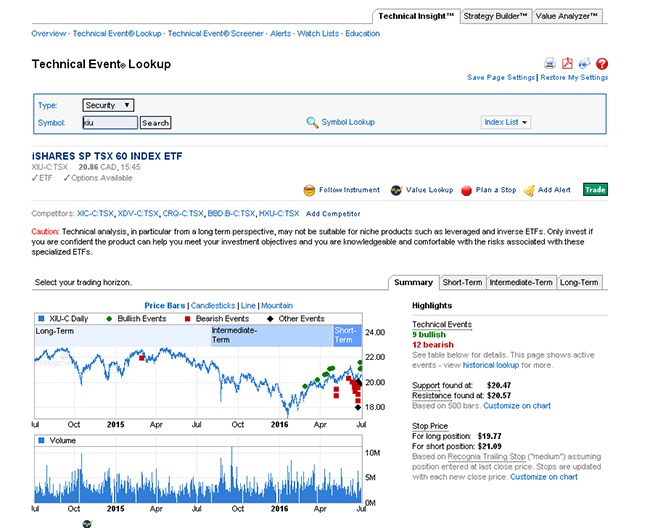The height and width of the screenshot is (528, 650).
Task: Click the Symbol Lookup magnifier icon
Action: (x=312, y=122)
